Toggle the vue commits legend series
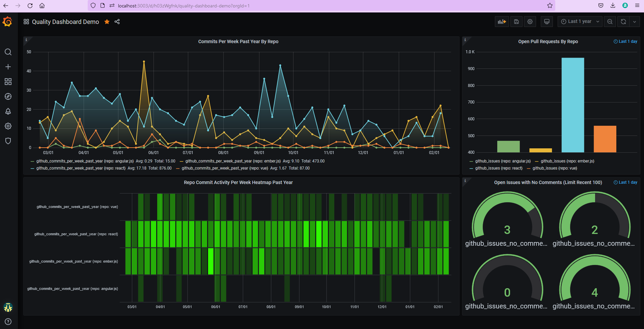 (x=225, y=168)
